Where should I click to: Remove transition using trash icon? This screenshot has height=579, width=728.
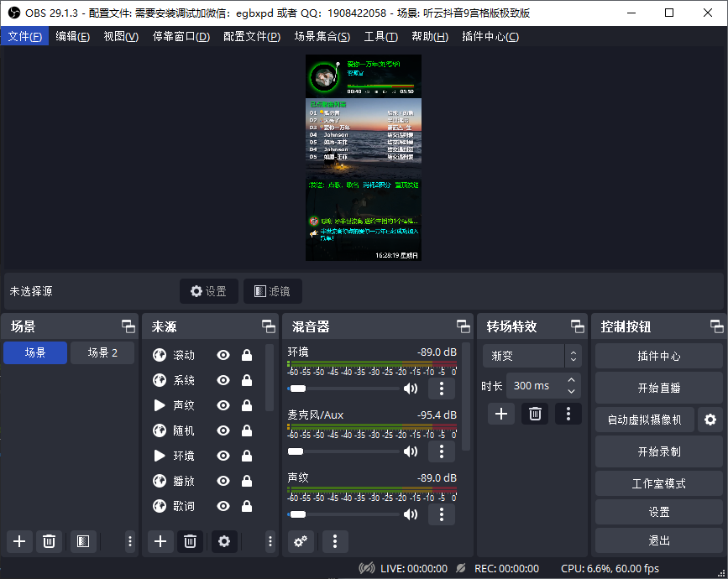coord(534,413)
